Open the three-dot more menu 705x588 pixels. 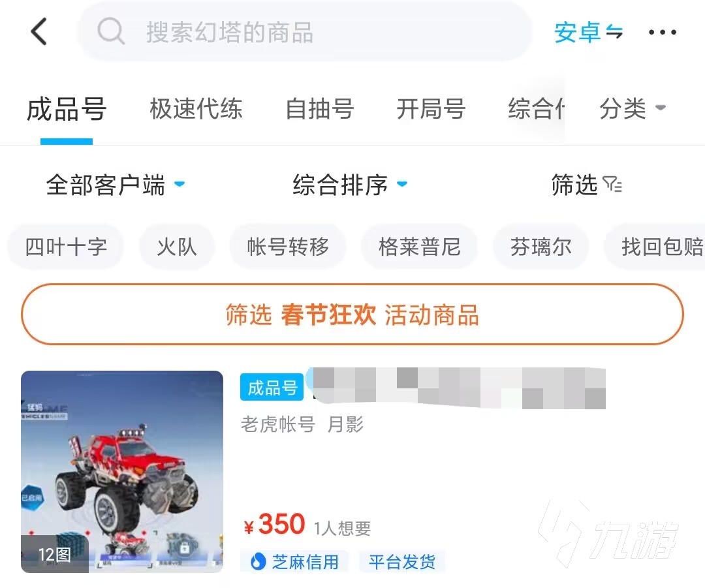click(663, 33)
